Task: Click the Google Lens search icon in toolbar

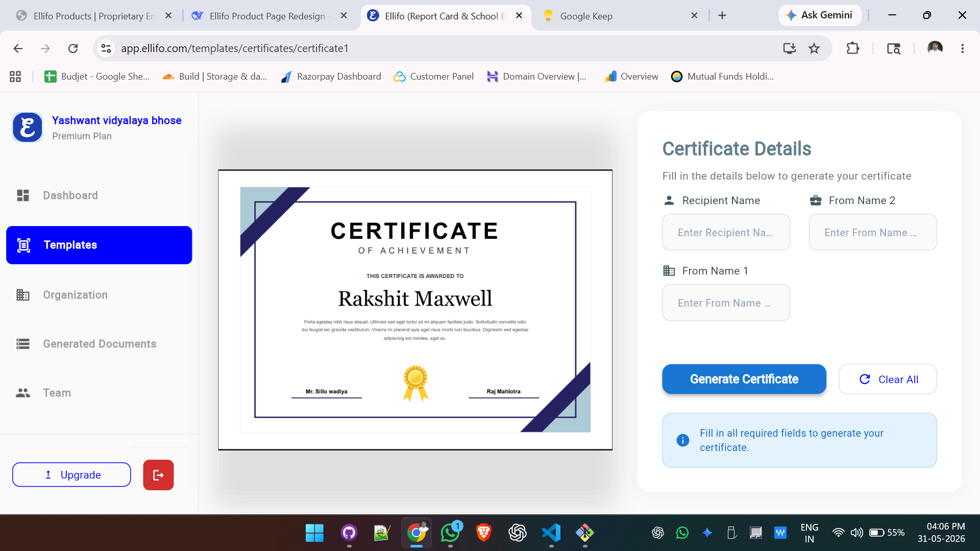Action: (893, 48)
